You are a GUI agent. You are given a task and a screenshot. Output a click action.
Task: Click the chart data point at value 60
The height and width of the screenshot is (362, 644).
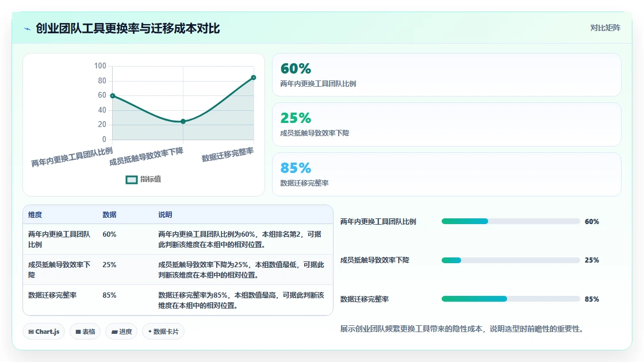point(113,95)
